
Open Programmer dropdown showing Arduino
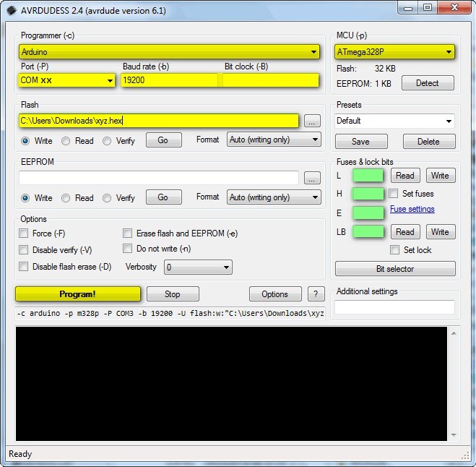point(169,51)
